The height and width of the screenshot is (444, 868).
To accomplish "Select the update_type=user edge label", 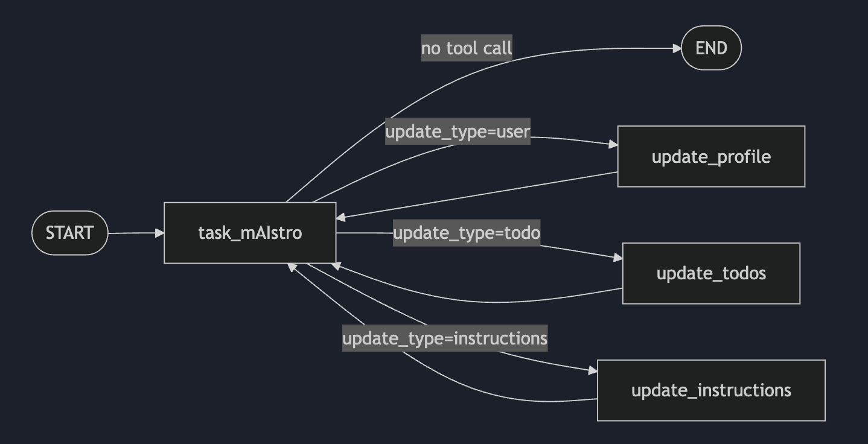I will pos(458,132).
